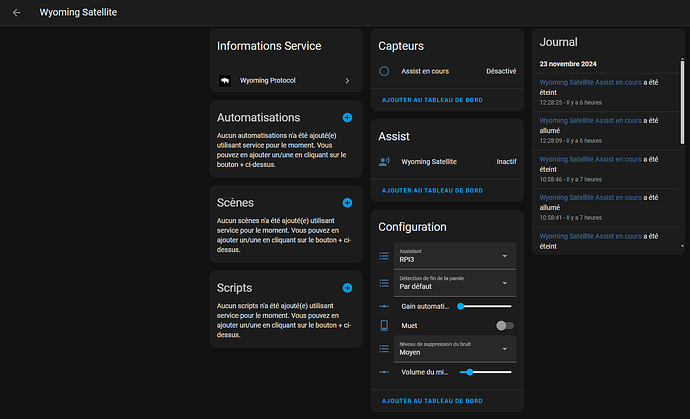The image size is (690, 419).
Task: Open the Wyoming Satellite Assist entity row
Action: coord(447,162)
